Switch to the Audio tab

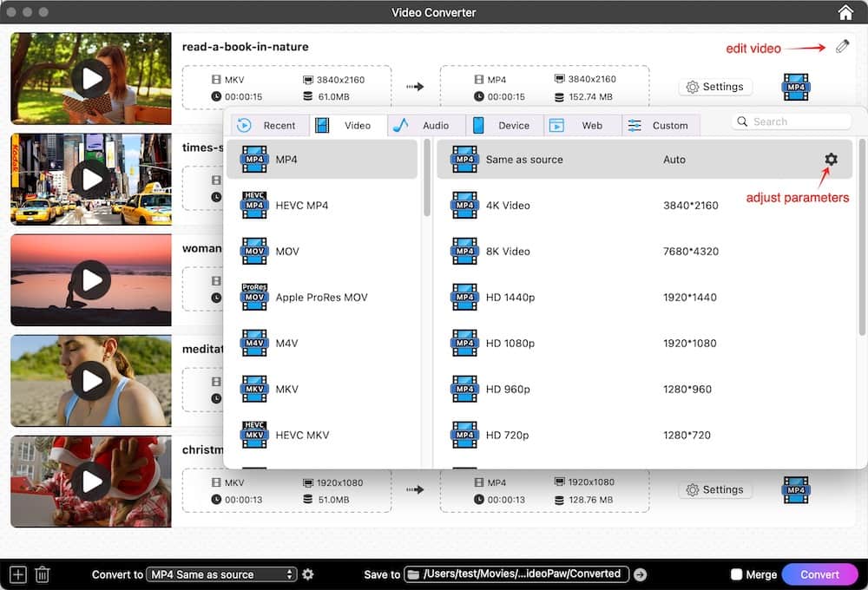(425, 125)
